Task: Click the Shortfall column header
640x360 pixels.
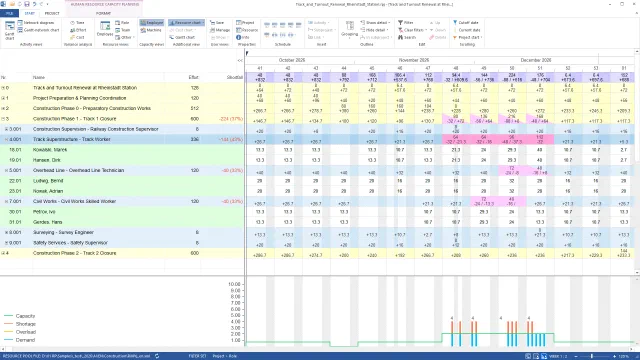Action: click(222, 77)
